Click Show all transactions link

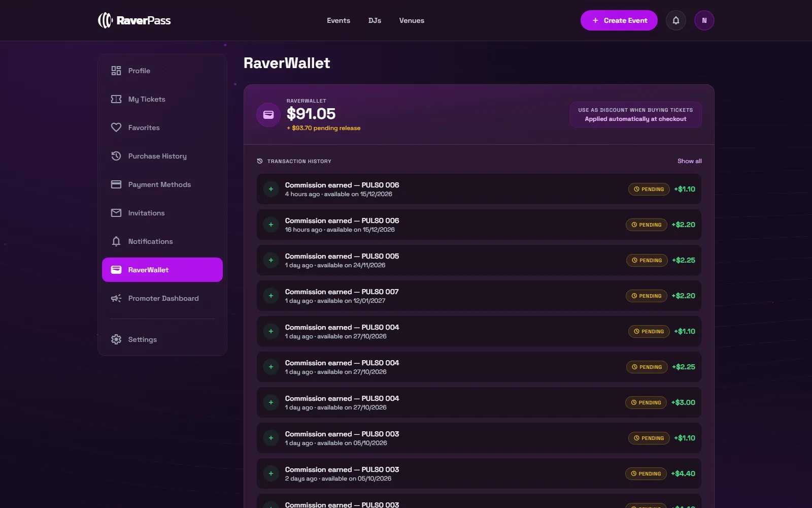coord(690,161)
